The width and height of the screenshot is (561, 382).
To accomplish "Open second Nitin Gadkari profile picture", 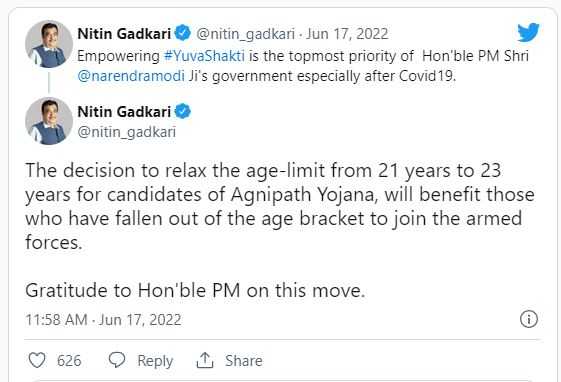I will pyautogui.click(x=49, y=121).
